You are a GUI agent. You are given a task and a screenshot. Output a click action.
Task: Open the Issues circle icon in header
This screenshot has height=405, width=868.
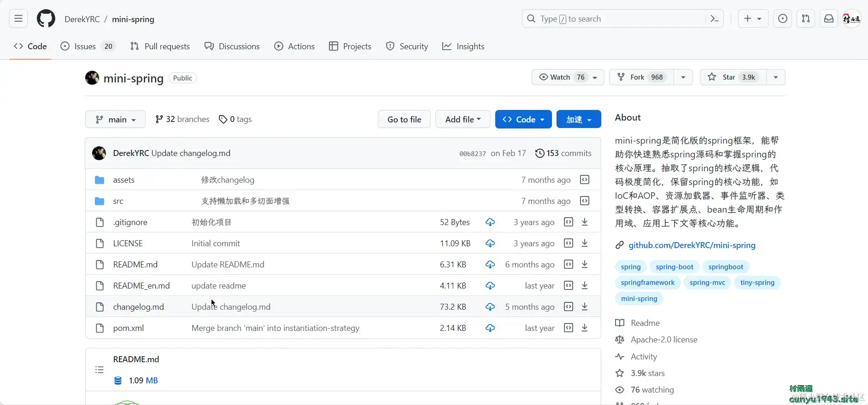coord(782,19)
